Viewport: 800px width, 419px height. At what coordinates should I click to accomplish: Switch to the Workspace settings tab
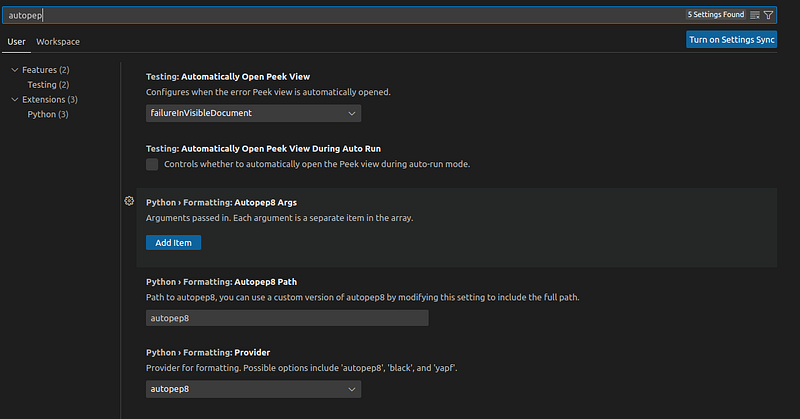(x=58, y=42)
